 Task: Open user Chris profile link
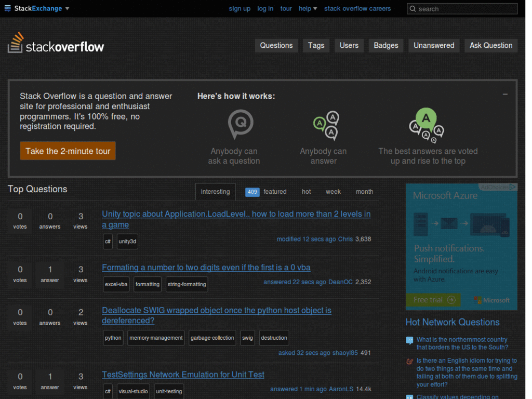click(x=345, y=239)
